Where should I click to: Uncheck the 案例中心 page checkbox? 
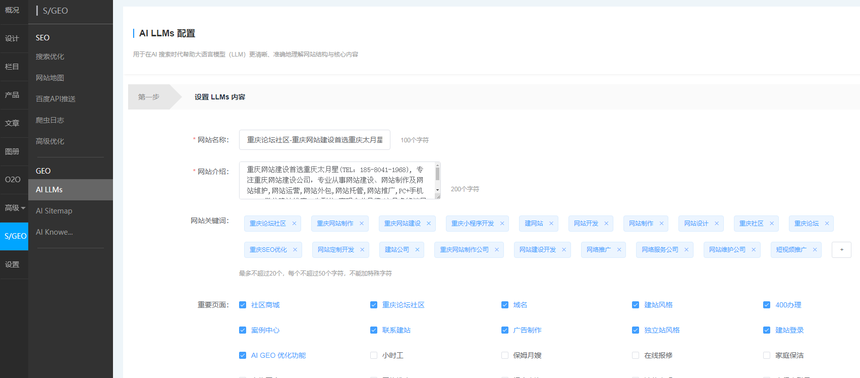242,330
